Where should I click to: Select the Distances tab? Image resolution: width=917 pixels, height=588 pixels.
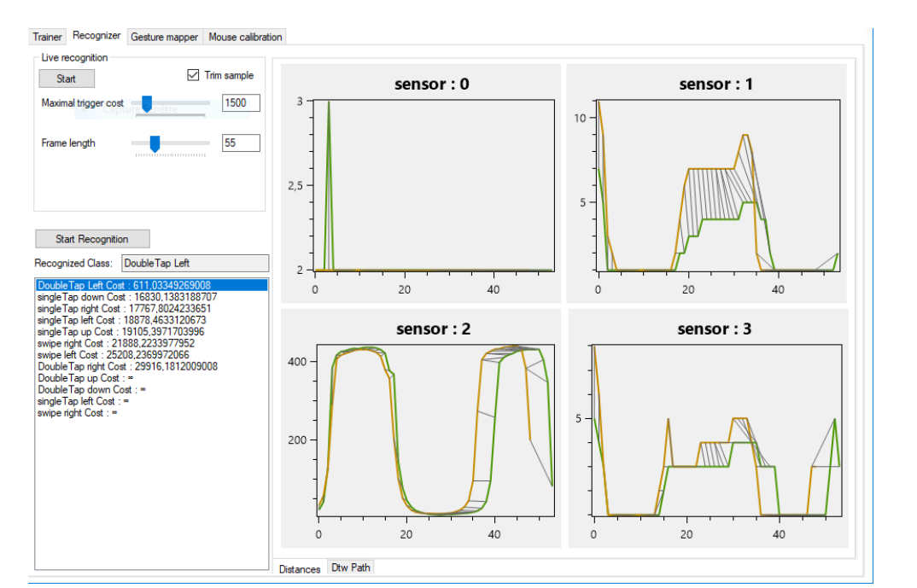pos(300,568)
